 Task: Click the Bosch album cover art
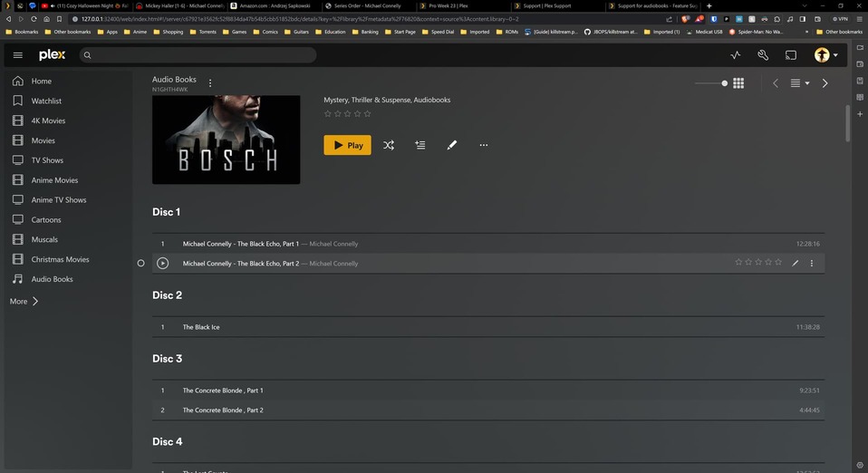(x=226, y=140)
